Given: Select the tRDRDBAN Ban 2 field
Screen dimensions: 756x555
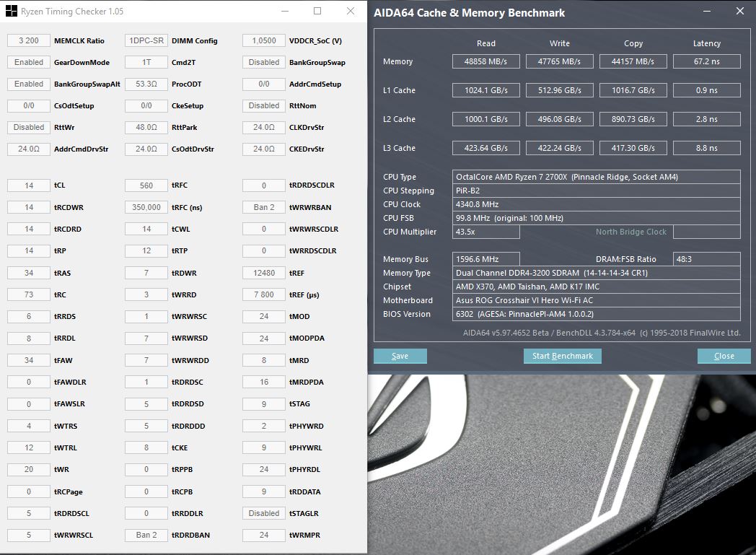Looking at the screenshot, I should tap(146, 535).
